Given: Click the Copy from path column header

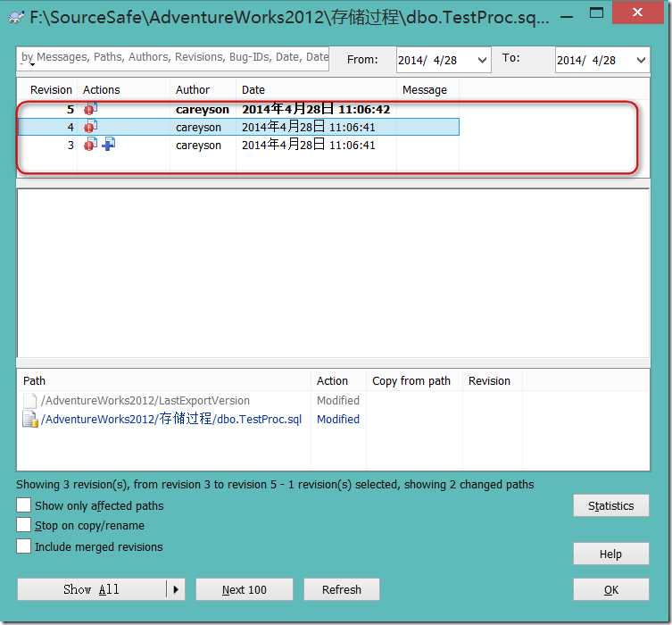Looking at the screenshot, I should pos(411,380).
